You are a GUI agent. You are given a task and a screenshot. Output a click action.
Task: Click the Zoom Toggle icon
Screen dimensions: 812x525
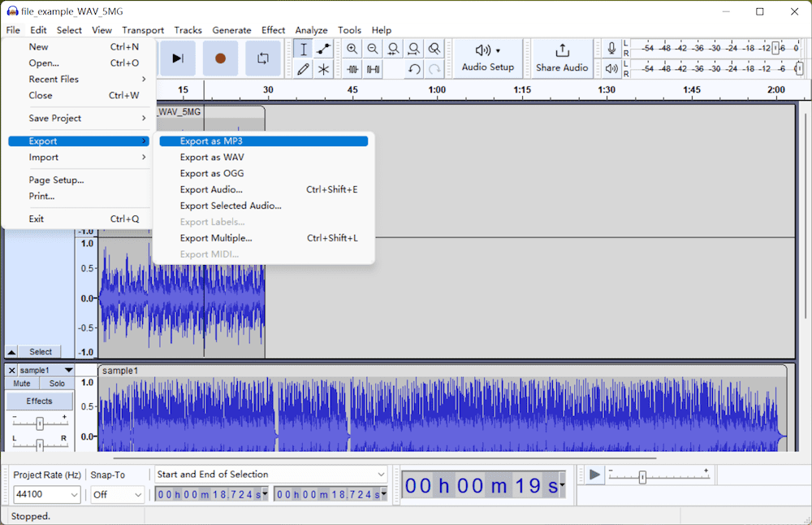click(434, 50)
